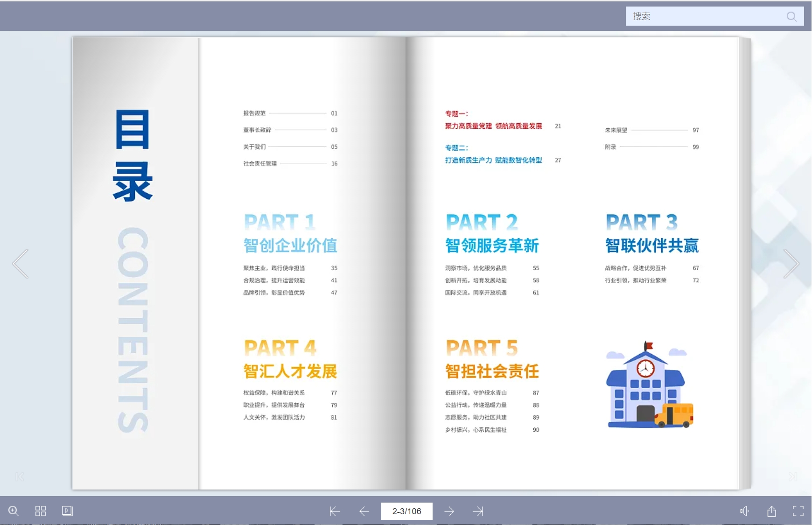Open the share options
Screen dimensions: 812x525
click(x=771, y=511)
